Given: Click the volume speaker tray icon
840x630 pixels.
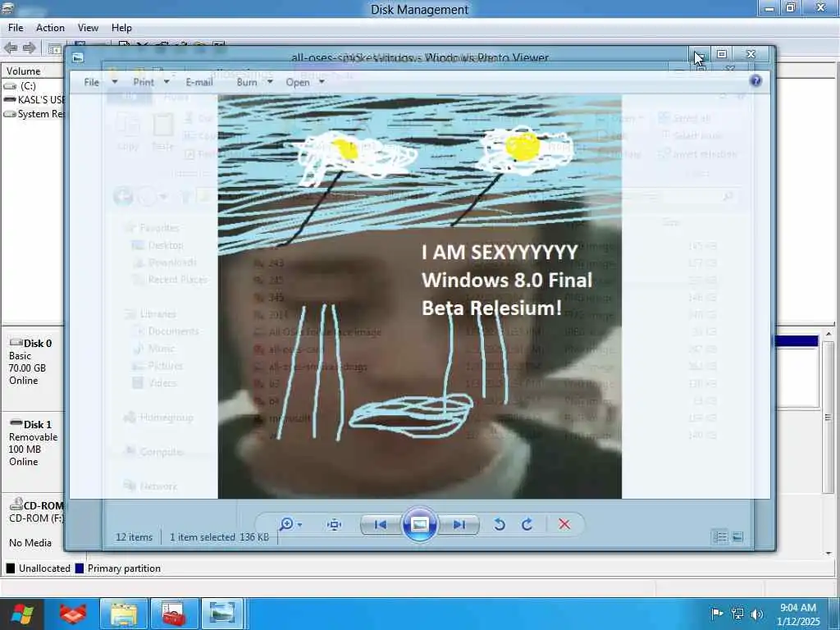Looking at the screenshot, I should coord(756,614).
